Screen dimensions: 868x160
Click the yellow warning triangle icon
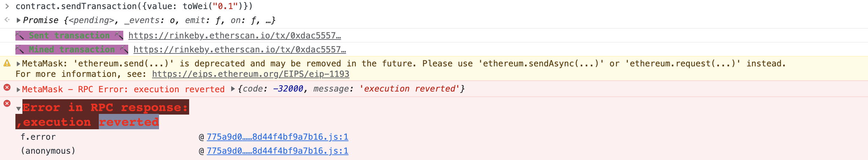[x=7, y=63]
